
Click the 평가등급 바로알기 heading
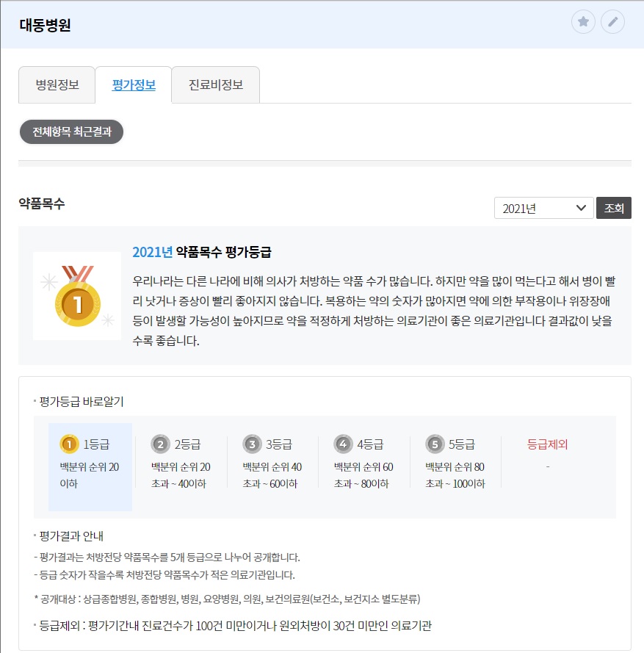pos(82,401)
